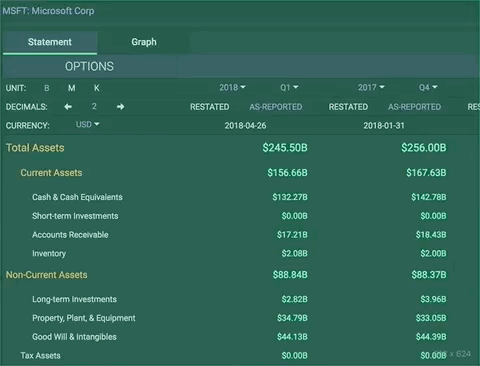Click the Non-Current Assets row label

pyautogui.click(x=47, y=275)
